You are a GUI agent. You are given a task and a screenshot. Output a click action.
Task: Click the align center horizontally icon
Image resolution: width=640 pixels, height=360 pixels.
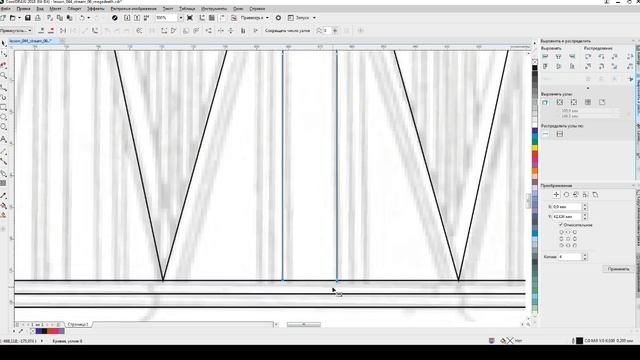pos(558,56)
